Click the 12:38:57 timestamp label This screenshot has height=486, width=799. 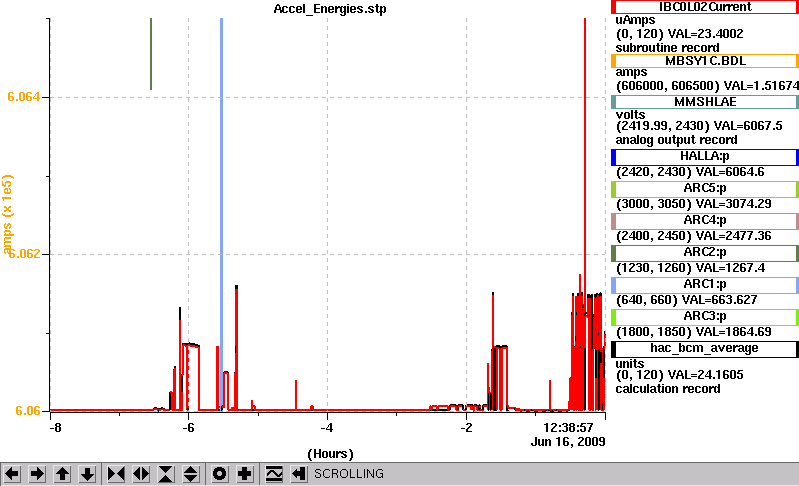coord(568,428)
